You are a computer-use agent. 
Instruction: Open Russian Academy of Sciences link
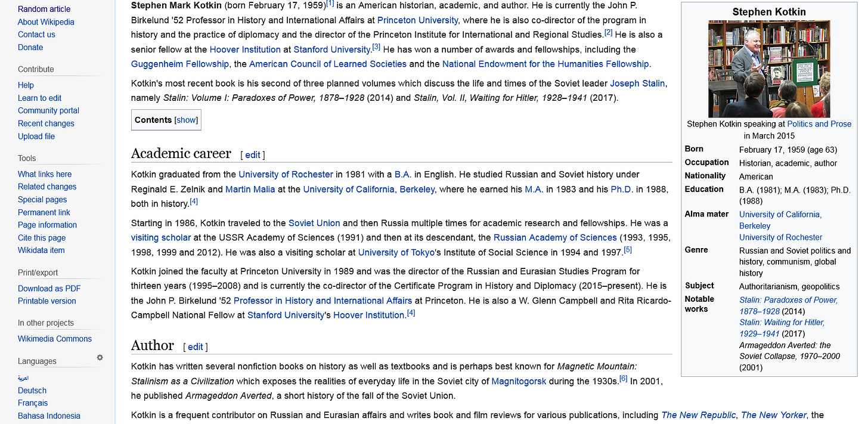coord(555,237)
